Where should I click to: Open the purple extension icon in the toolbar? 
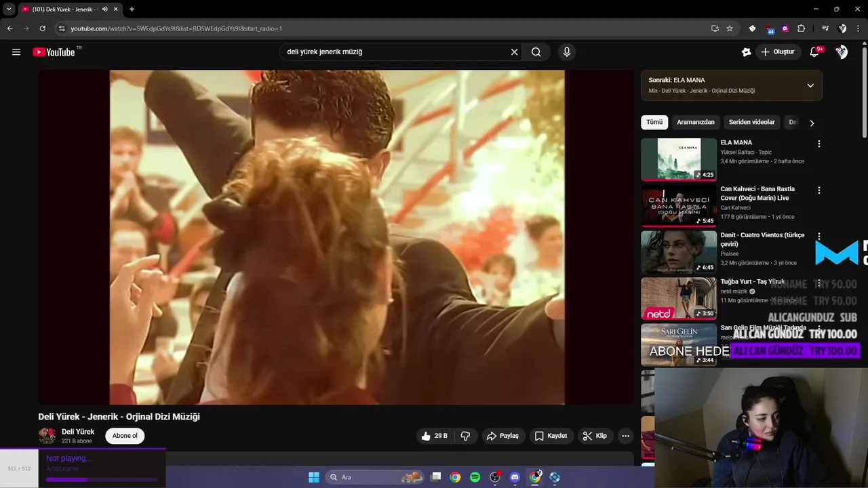click(x=785, y=28)
